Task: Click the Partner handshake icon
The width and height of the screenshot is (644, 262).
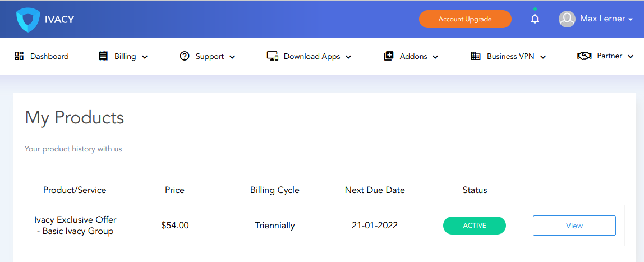Action: coord(585,56)
